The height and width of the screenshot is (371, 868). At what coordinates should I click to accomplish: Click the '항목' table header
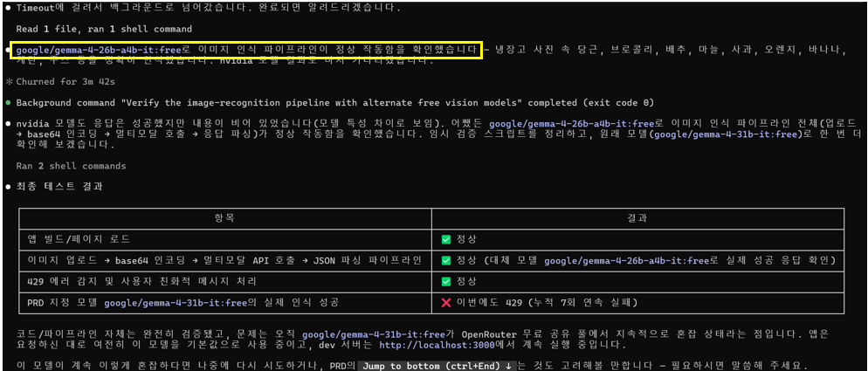coord(226,218)
